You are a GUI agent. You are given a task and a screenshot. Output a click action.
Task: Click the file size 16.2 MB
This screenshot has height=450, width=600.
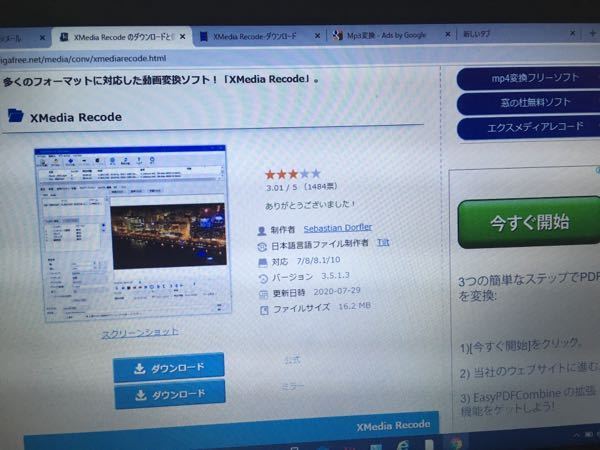354,307
